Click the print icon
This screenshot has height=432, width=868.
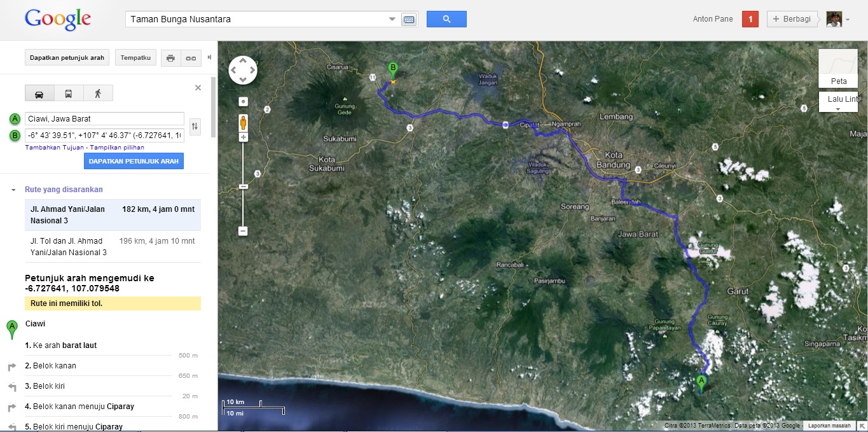[170, 58]
